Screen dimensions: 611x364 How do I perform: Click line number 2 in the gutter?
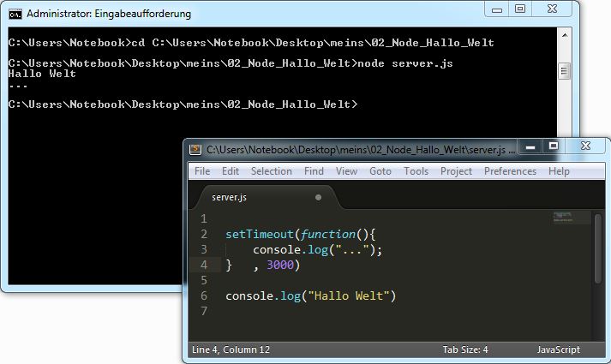tap(204, 234)
